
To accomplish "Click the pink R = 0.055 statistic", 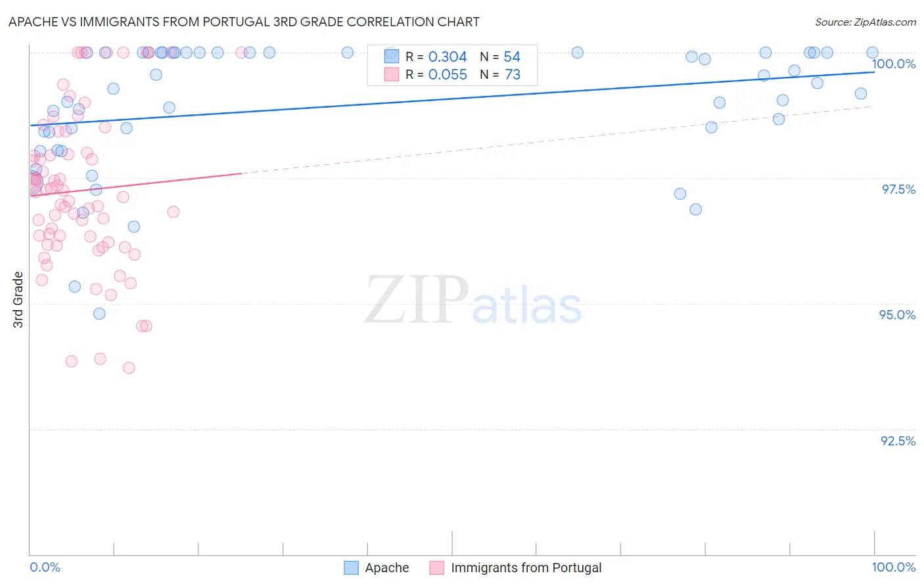I will 436,74.
